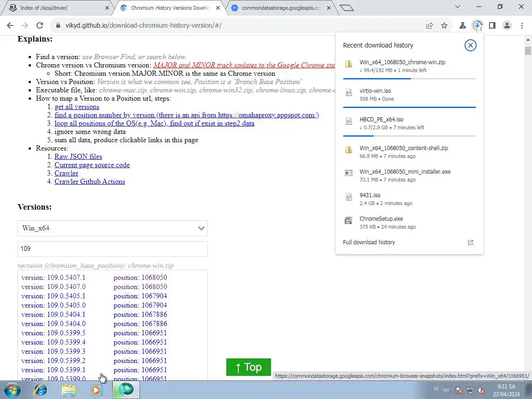View site info via the lock icon
The image size is (532, 399).
58,25
